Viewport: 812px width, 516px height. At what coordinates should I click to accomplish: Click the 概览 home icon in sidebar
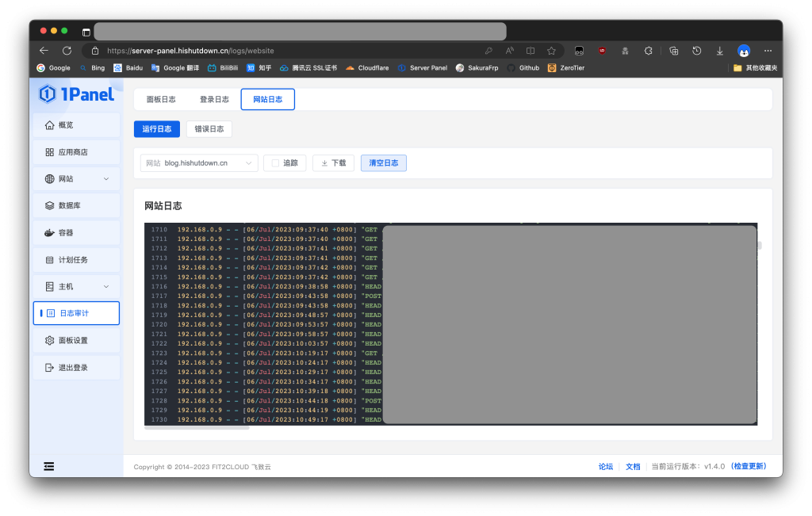(50, 125)
